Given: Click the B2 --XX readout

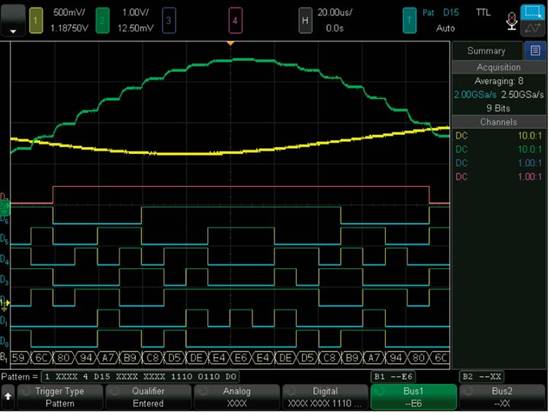Looking at the screenshot, I should (482, 377).
